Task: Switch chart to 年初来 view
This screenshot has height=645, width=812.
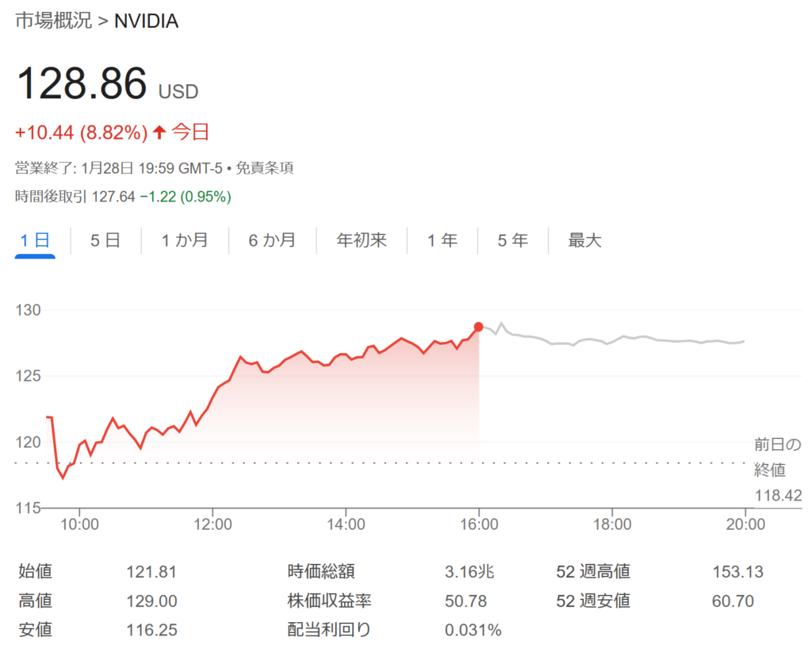Action: click(362, 240)
